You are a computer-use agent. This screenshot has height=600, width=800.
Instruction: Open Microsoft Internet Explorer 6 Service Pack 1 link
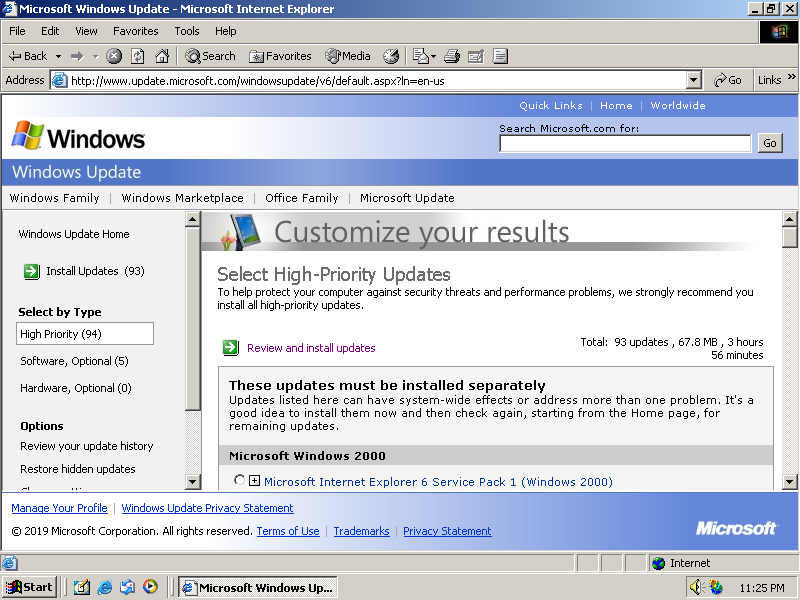click(438, 482)
